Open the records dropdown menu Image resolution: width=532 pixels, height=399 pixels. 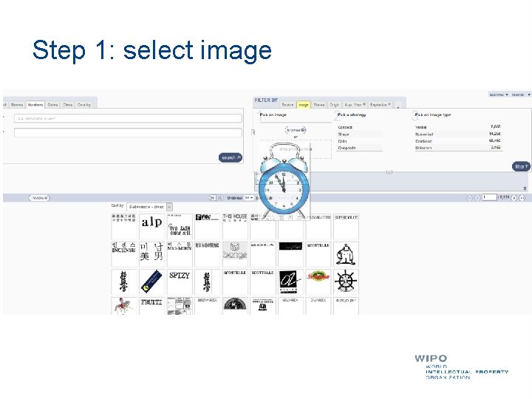coord(521,95)
